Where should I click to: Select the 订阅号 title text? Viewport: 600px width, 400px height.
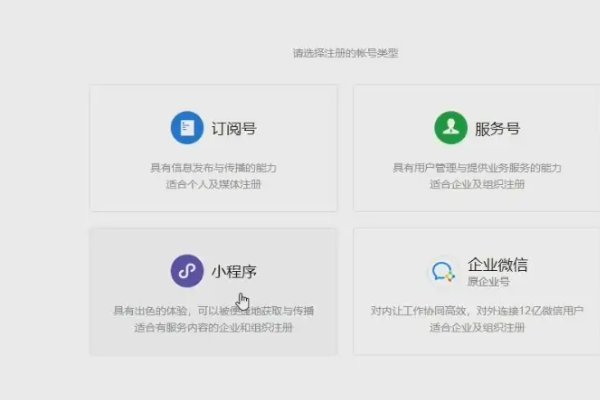[234, 129]
